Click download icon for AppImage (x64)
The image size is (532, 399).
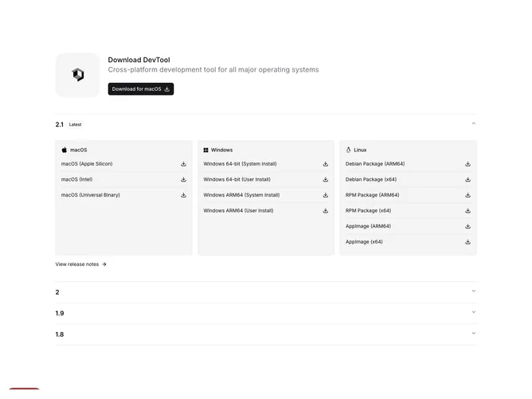pyautogui.click(x=467, y=242)
